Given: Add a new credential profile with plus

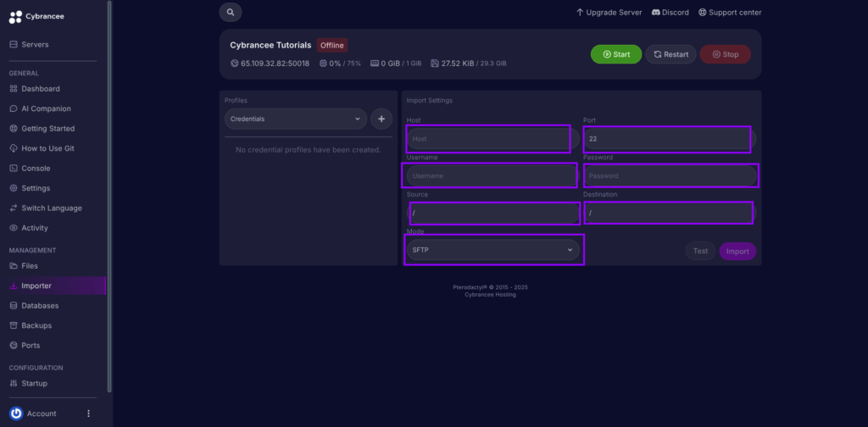Looking at the screenshot, I should [x=381, y=119].
